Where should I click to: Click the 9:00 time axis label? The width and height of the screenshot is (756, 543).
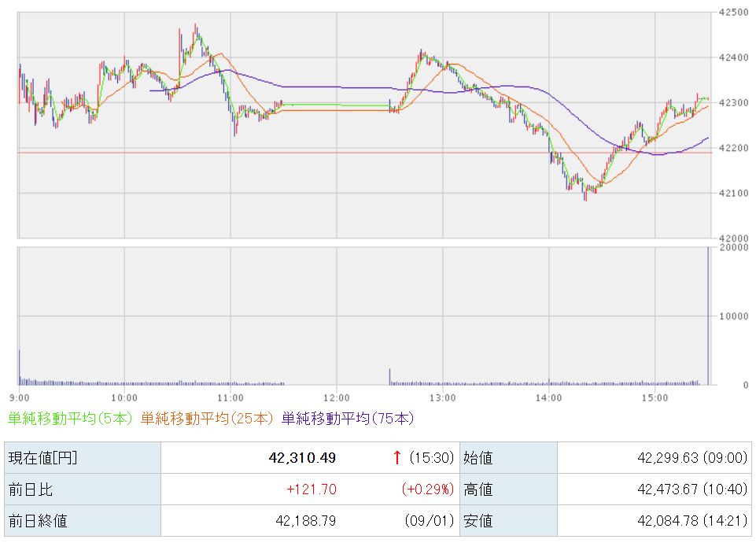pos(20,398)
